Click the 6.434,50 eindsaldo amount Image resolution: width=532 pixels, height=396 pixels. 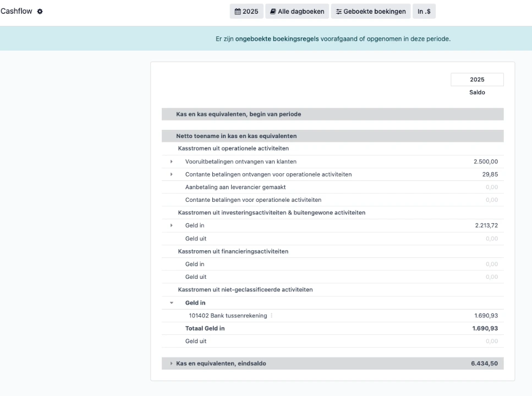pyautogui.click(x=485, y=364)
